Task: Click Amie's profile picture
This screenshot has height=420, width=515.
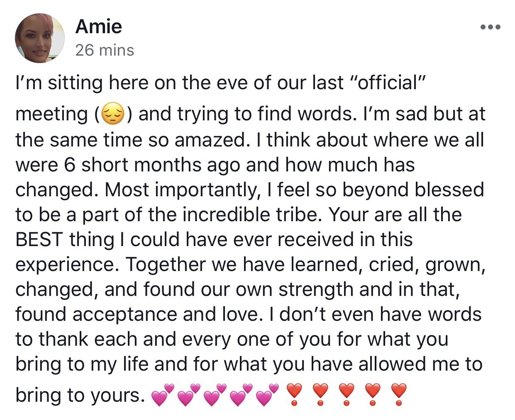Action: point(40,38)
